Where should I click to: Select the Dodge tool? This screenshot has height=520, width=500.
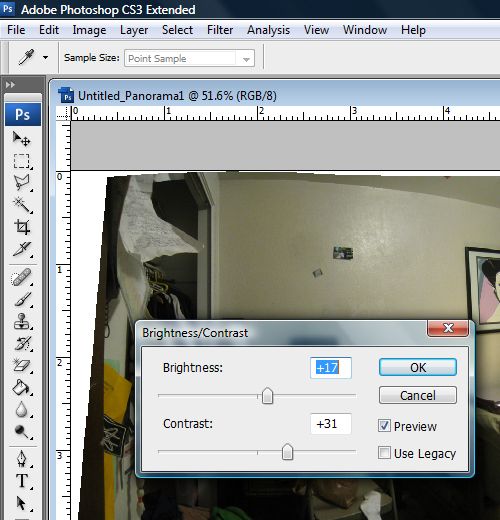tap(22, 432)
